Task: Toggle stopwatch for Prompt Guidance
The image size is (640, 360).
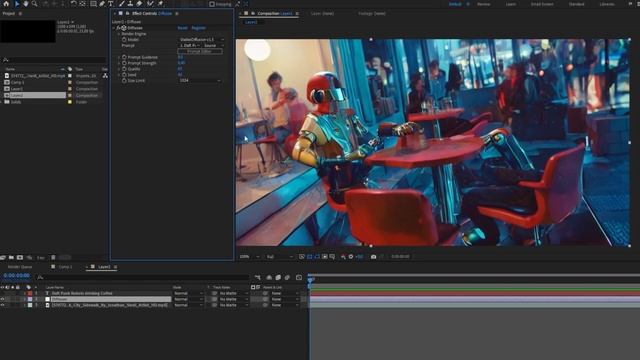Action: click(124, 57)
